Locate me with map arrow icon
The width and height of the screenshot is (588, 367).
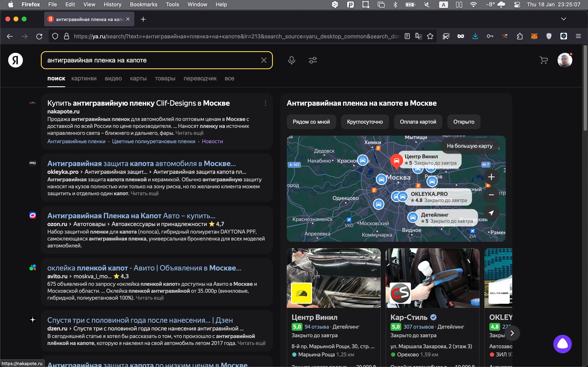(x=491, y=213)
